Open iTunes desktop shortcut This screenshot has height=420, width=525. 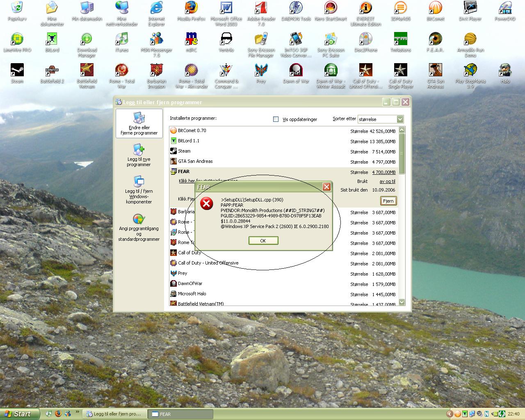click(x=122, y=43)
